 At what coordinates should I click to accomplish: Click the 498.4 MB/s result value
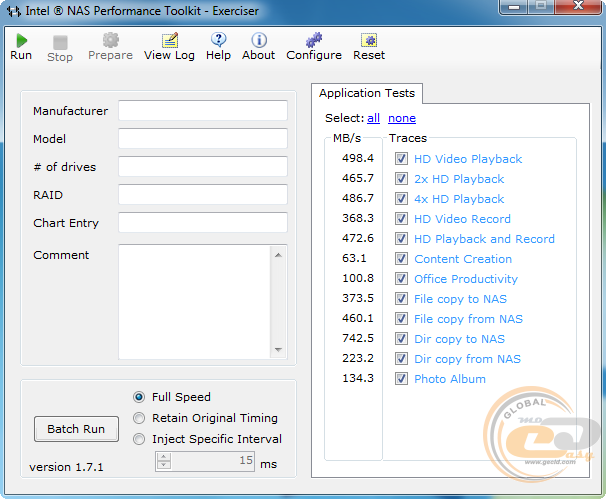[x=358, y=158]
